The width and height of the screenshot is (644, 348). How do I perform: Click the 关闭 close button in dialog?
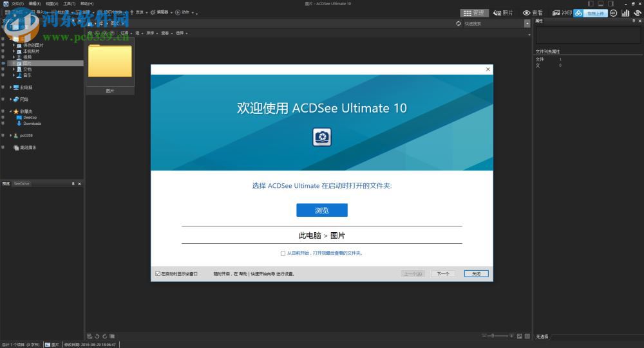point(476,274)
